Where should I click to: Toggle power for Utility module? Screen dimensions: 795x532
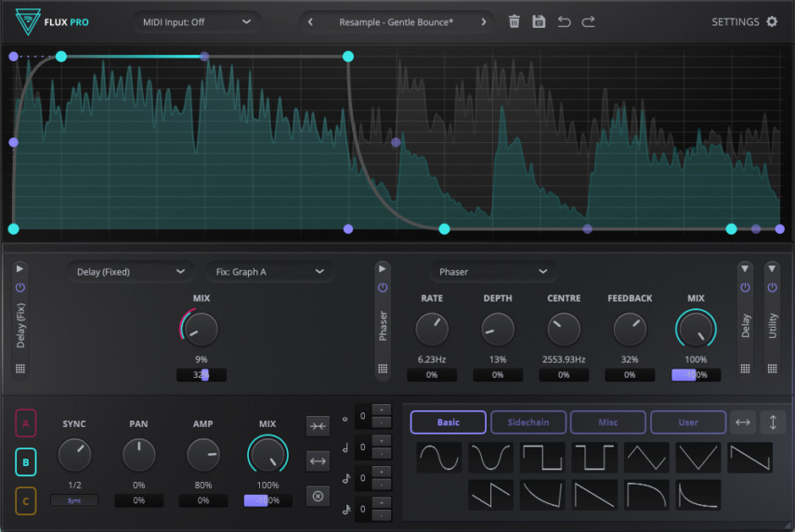click(x=772, y=287)
